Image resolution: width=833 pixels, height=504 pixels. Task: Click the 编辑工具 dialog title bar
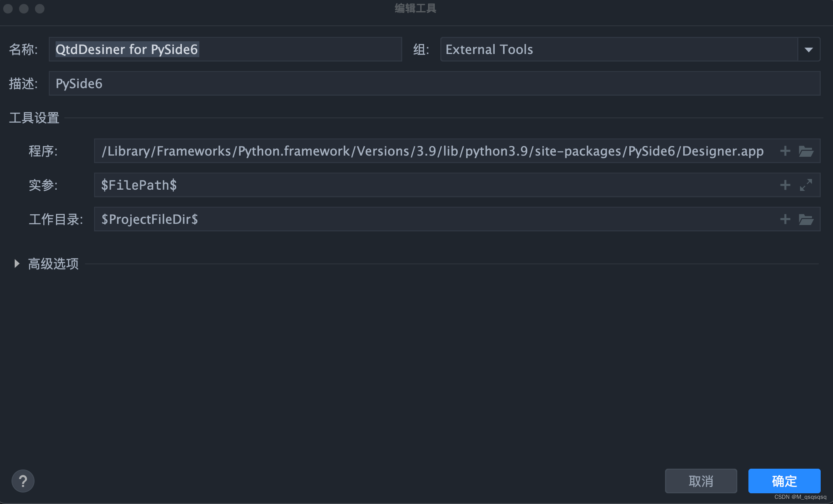coord(415,8)
